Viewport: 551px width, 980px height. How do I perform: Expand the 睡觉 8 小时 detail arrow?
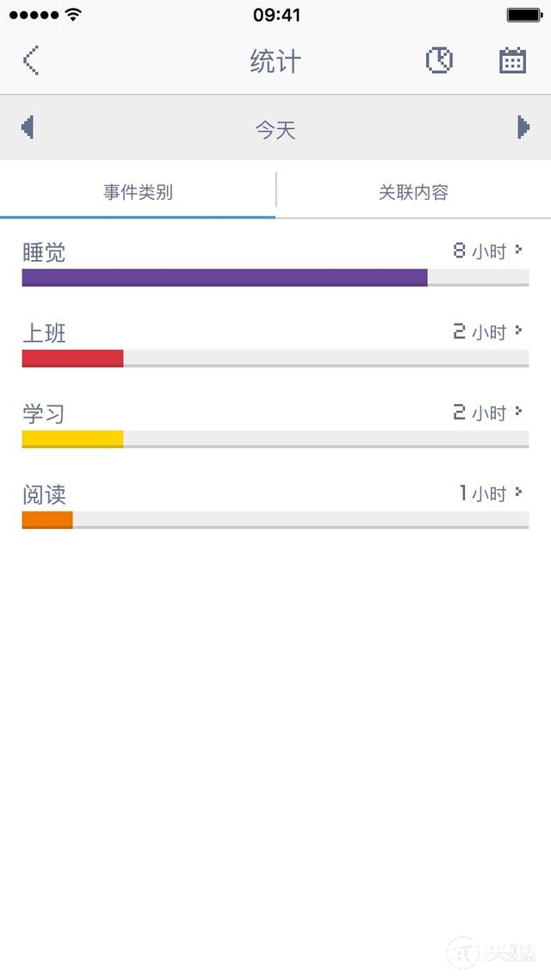click(518, 251)
